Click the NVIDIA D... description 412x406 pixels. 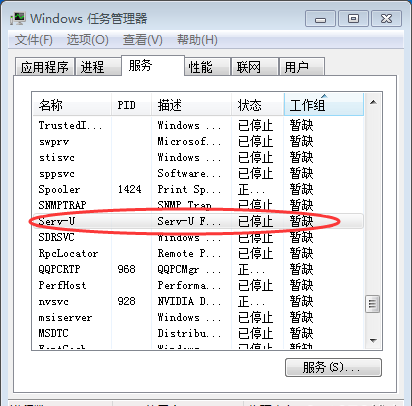[x=189, y=301]
